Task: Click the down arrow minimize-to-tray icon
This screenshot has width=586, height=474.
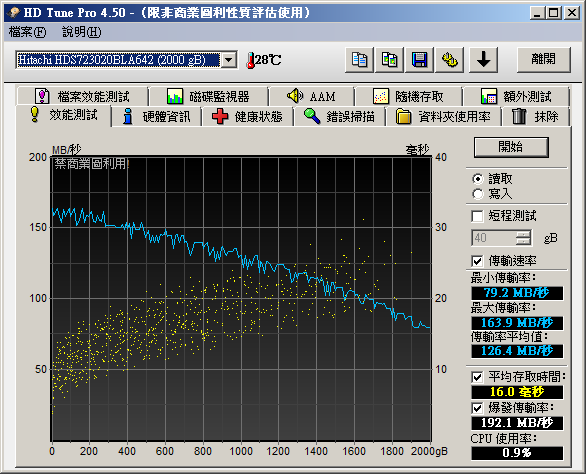Action: pos(483,60)
